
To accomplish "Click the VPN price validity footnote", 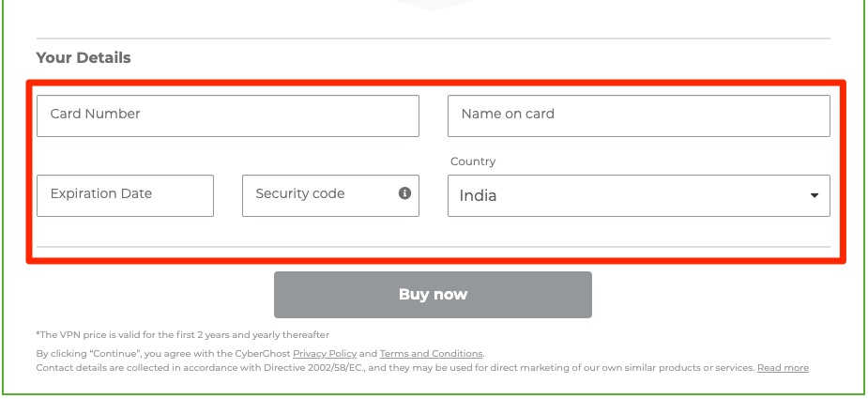I will [183, 335].
